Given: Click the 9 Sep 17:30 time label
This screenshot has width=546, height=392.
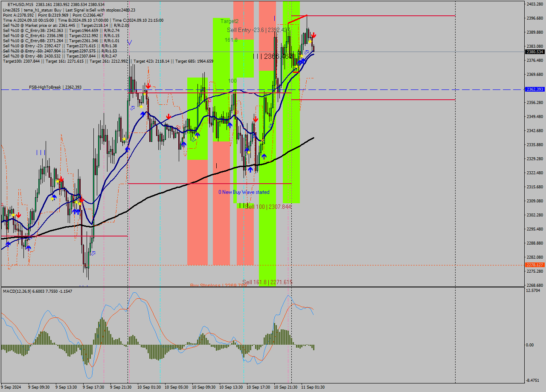Looking at the screenshot, I should point(94,387).
